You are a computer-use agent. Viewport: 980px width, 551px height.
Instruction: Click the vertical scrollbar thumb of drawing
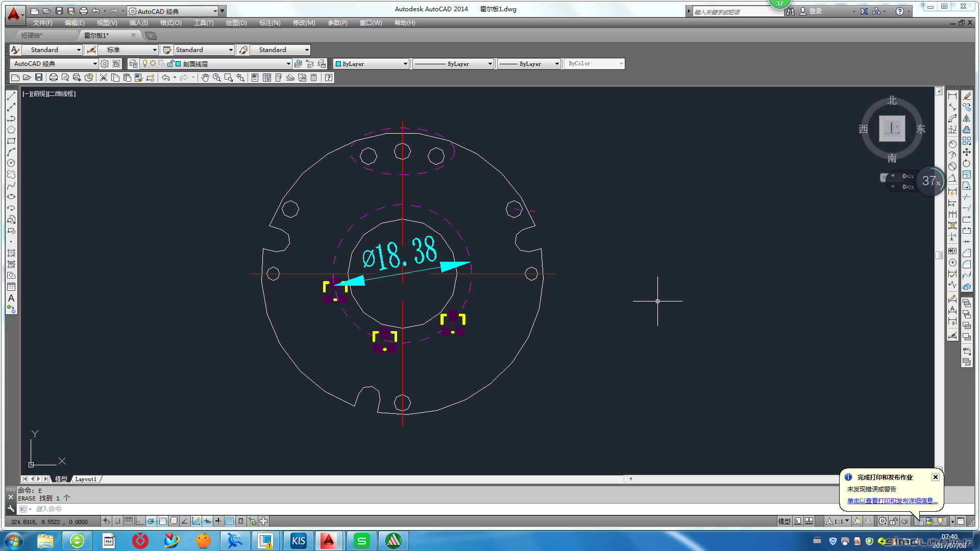click(939, 255)
